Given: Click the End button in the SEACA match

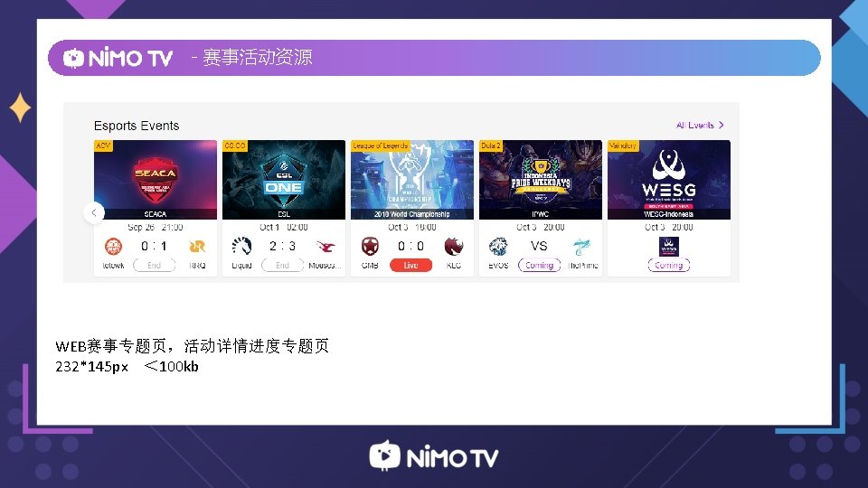Looking at the screenshot, I should point(154,266).
